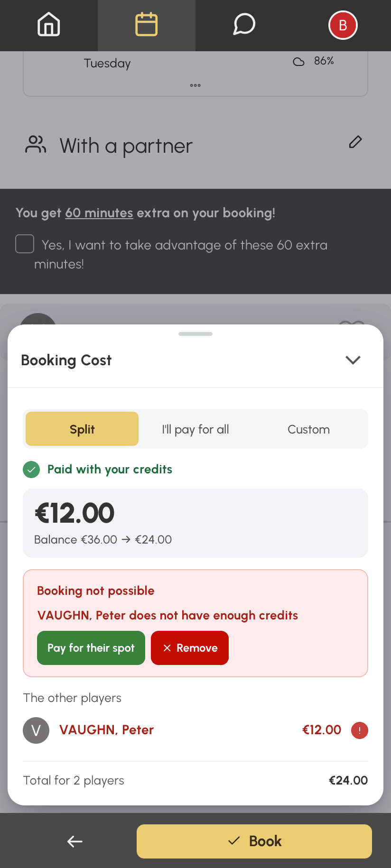Screen dimensions: 391x868
Task: Open the red profile avatar B
Action: [x=343, y=25]
